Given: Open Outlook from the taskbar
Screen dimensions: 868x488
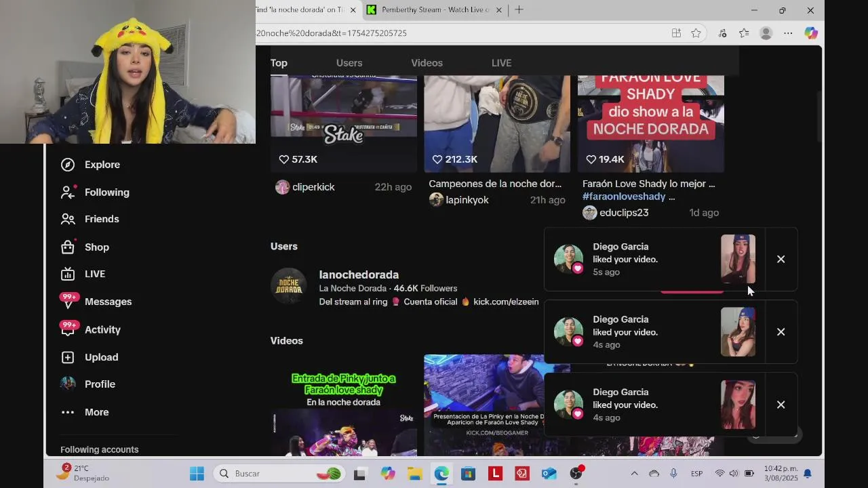Looking at the screenshot, I should (x=549, y=474).
